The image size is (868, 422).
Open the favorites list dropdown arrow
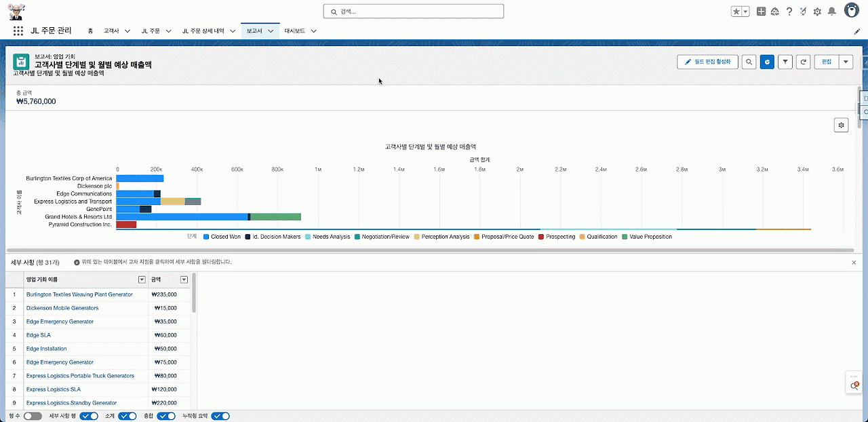(x=746, y=12)
